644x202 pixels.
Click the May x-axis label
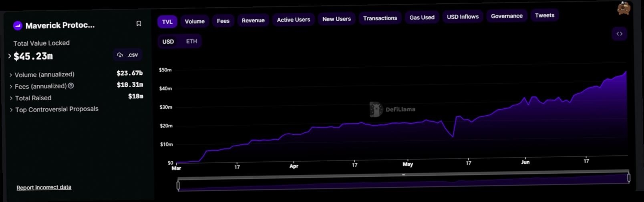point(408,164)
